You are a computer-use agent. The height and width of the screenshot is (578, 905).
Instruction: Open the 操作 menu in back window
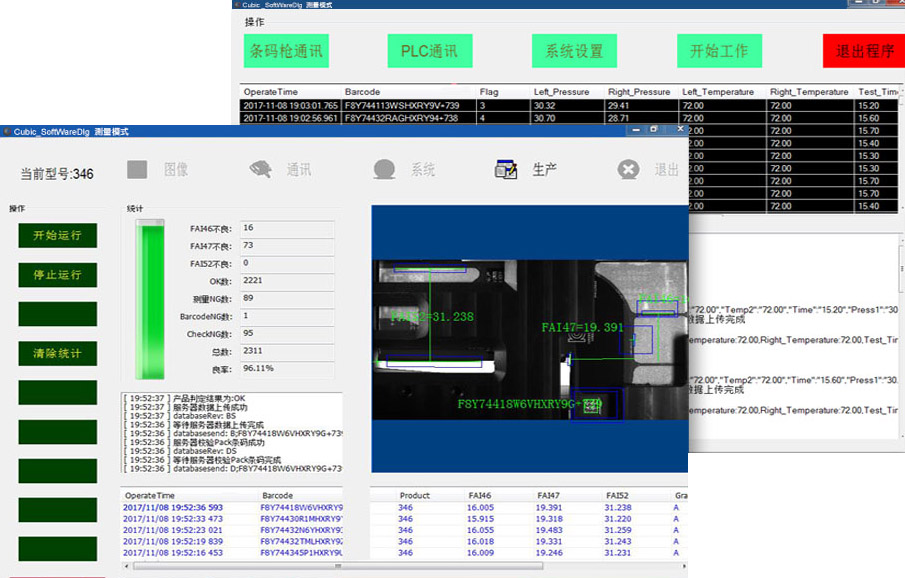(x=255, y=21)
